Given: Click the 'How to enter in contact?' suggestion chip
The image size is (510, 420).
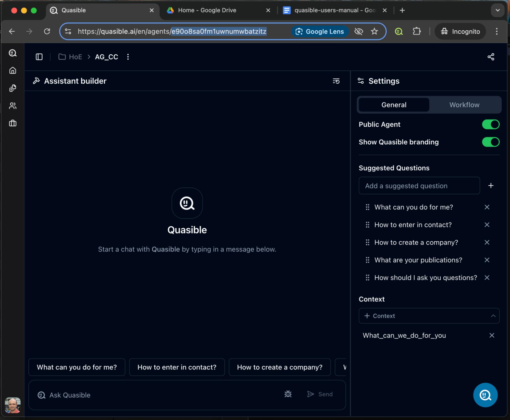Looking at the screenshot, I should [177, 367].
